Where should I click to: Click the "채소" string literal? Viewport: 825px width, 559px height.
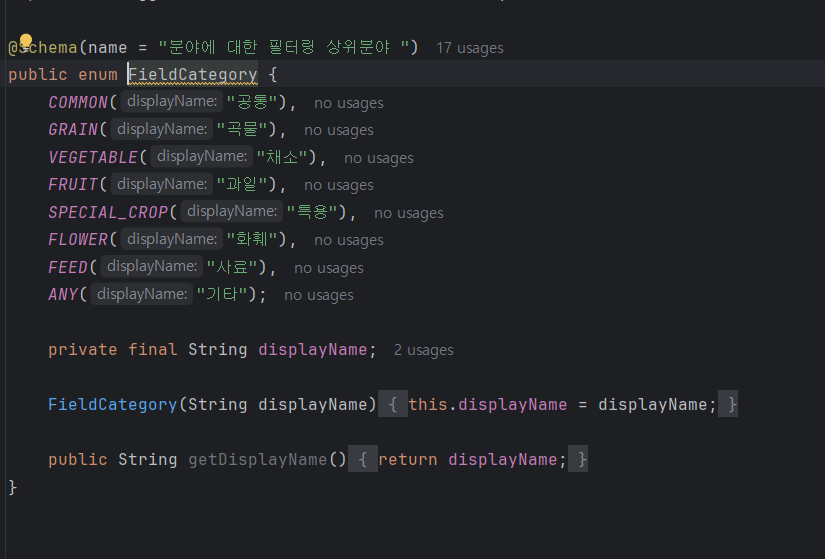[282, 157]
